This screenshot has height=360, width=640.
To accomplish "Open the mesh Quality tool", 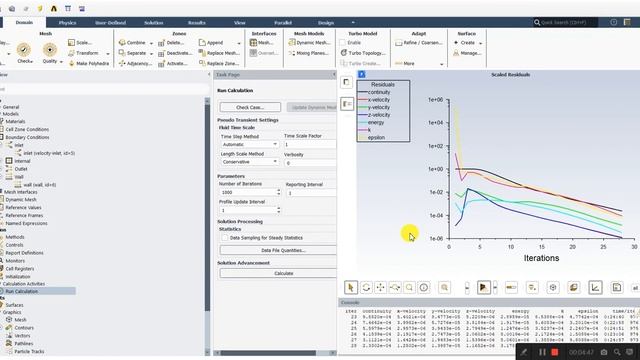I will pyautogui.click(x=50, y=50).
